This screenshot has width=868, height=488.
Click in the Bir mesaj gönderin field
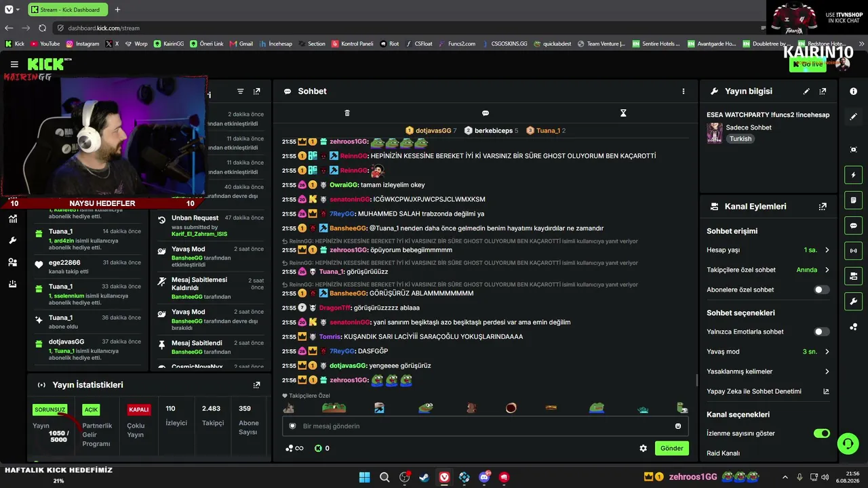[x=485, y=426]
